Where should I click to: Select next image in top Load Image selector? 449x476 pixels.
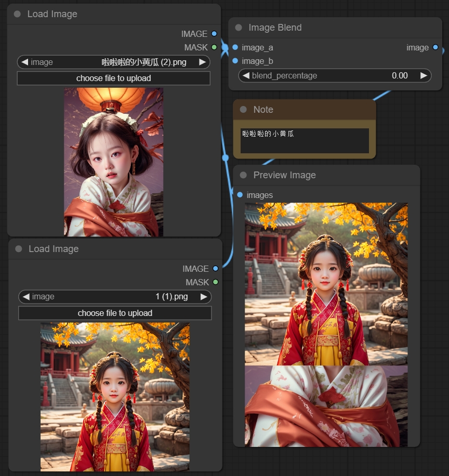[x=203, y=62]
